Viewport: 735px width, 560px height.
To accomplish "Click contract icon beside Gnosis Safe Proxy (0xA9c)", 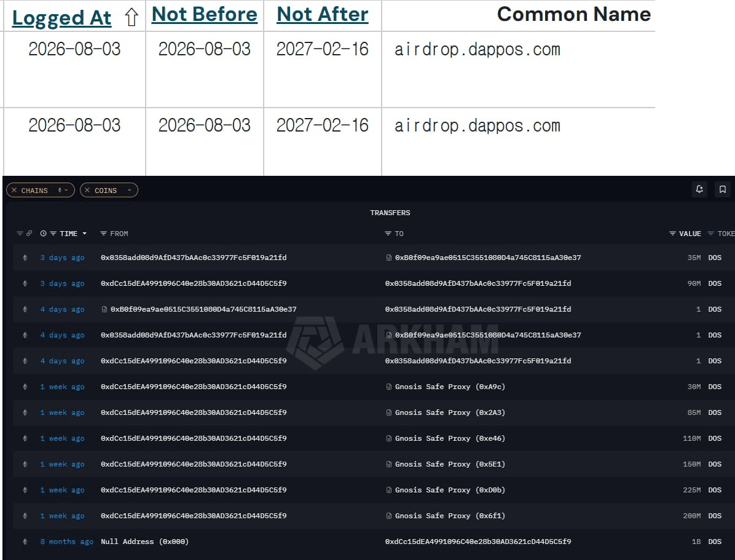I will [388, 387].
